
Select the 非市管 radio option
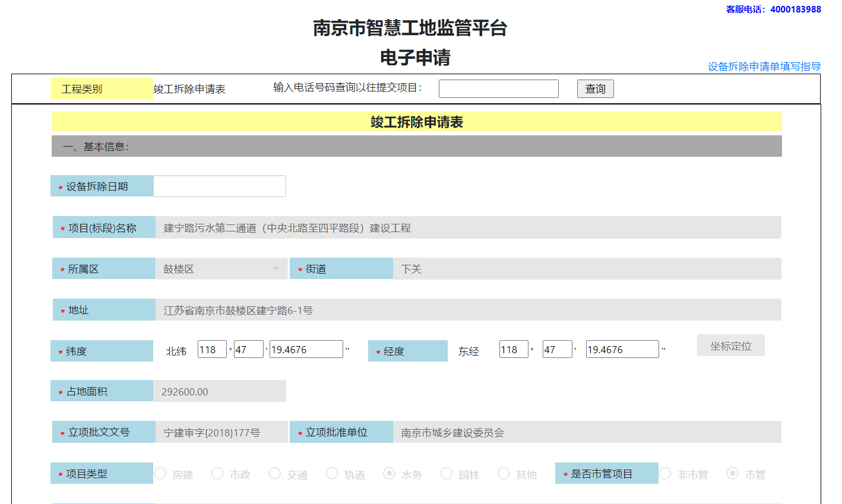point(665,473)
